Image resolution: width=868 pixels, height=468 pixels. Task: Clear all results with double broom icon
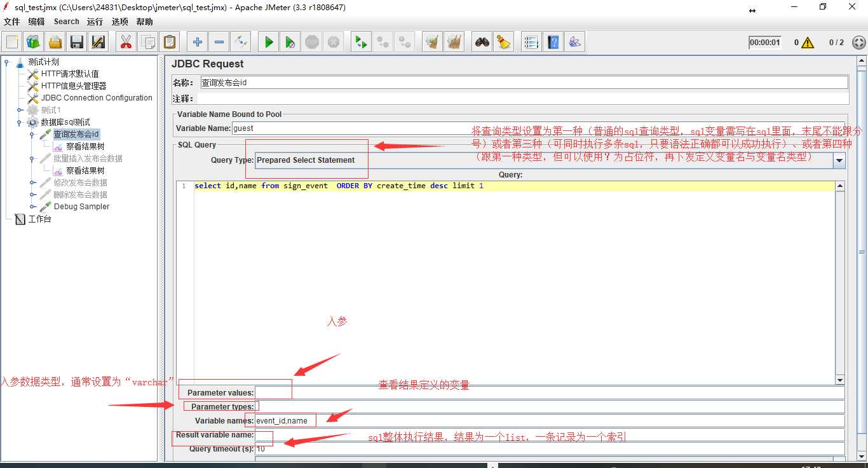click(454, 43)
